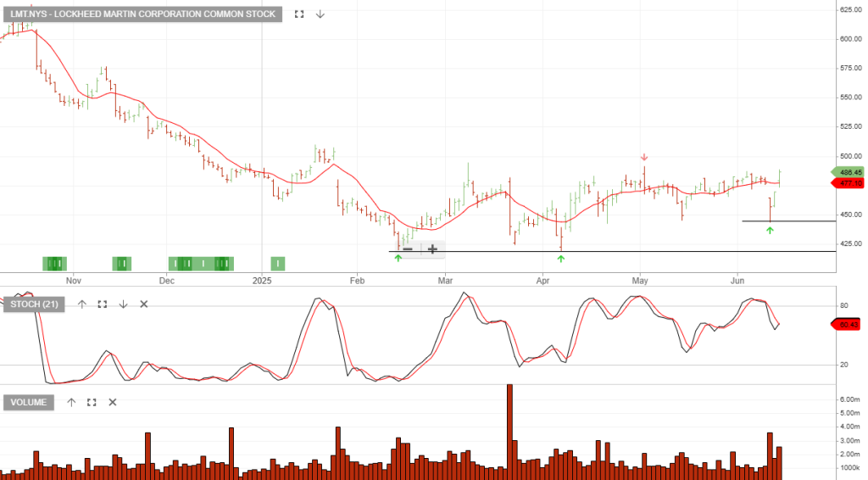Remove the VOLUME panel
Image resolution: width=868 pixels, height=480 pixels.
(x=112, y=403)
